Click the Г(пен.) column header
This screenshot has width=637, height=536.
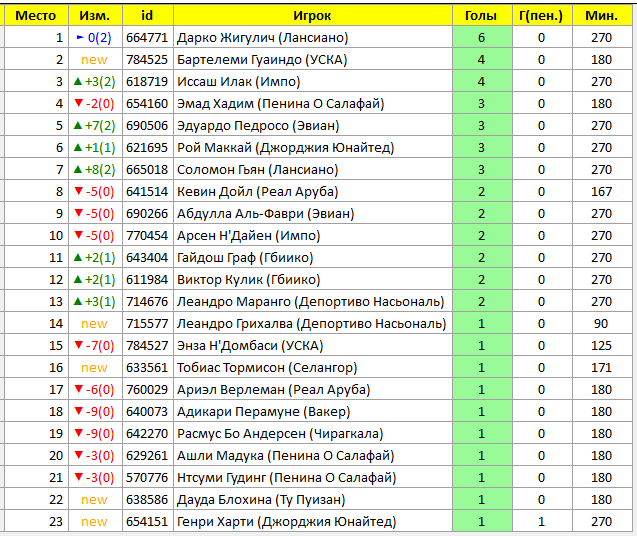coord(542,16)
